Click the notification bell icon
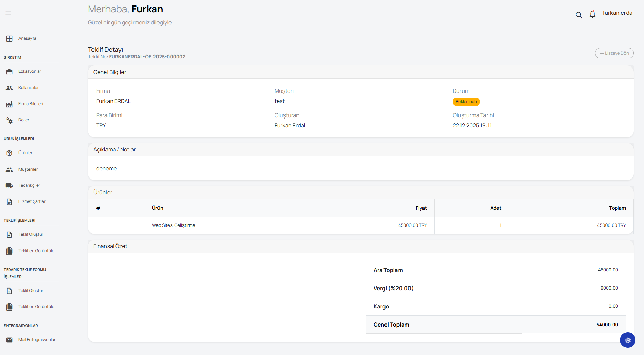 592,14
